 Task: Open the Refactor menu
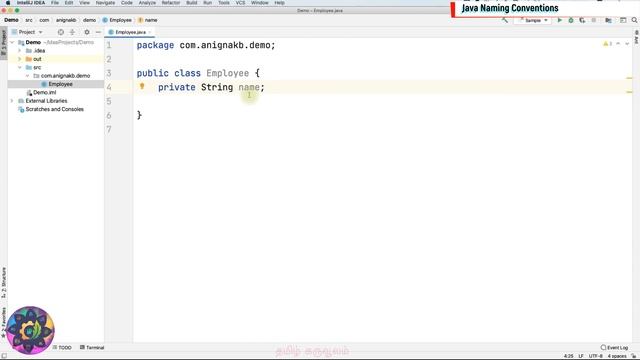(x=171, y=3)
